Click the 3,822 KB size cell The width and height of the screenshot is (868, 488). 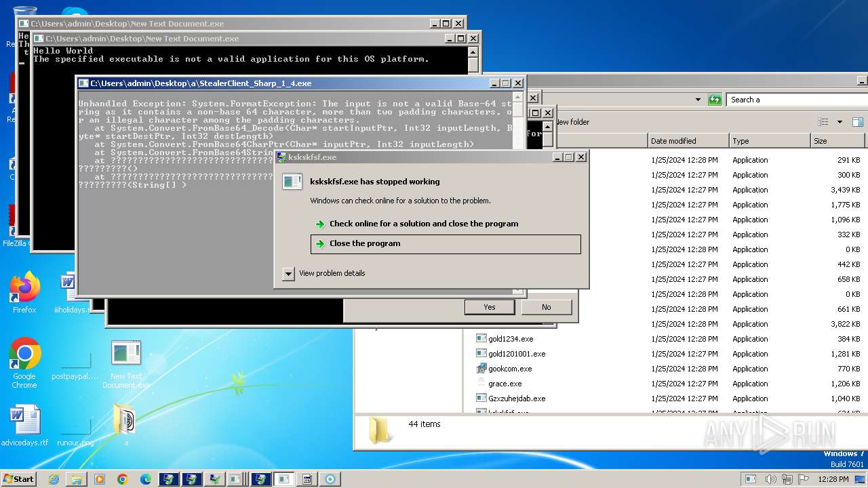click(x=845, y=324)
